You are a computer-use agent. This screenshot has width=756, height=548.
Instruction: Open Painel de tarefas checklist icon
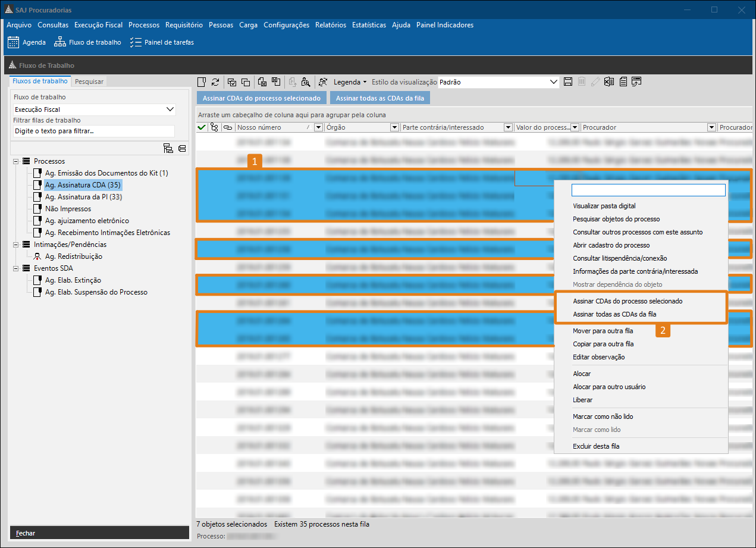click(x=136, y=42)
